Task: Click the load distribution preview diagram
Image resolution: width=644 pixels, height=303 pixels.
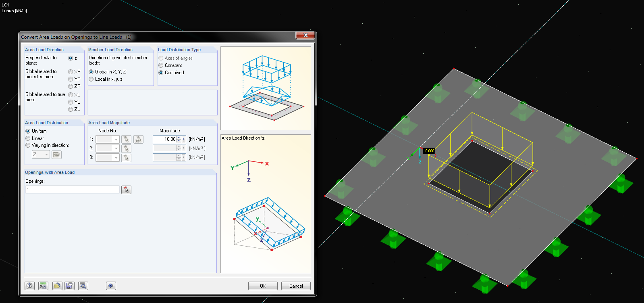Action: [266, 88]
